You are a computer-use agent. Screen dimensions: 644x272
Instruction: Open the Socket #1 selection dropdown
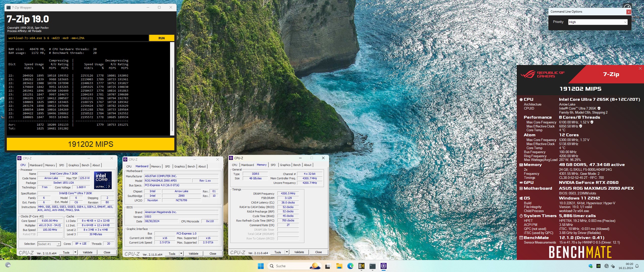click(49, 244)
